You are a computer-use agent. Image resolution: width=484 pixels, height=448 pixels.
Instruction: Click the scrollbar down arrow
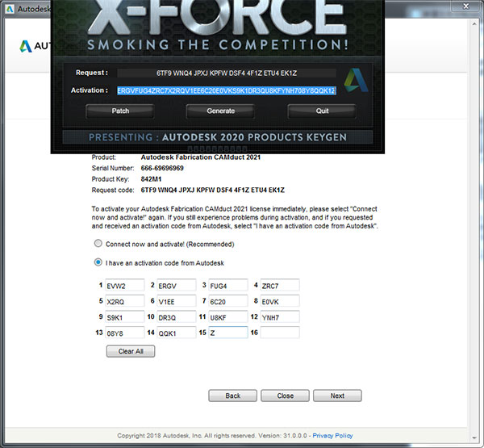pyautogui.click(x=474, y=438)
